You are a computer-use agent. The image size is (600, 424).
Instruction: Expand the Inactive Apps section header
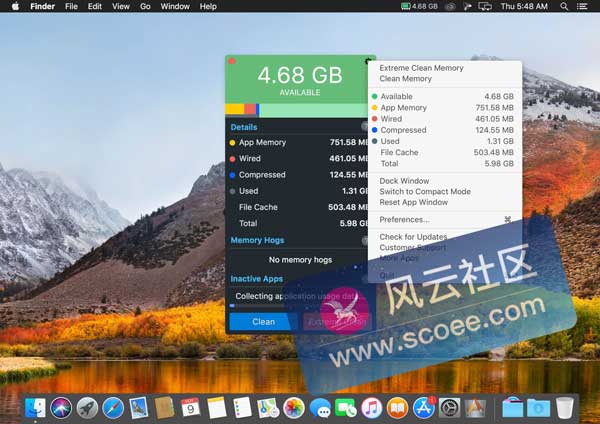tap(257, 279)
